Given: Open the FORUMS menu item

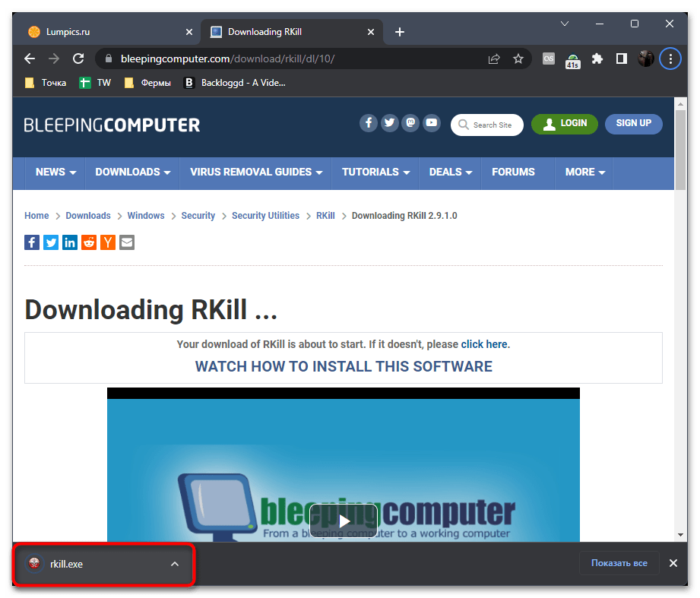Looking at the screenshot, I should click(513, 172).
